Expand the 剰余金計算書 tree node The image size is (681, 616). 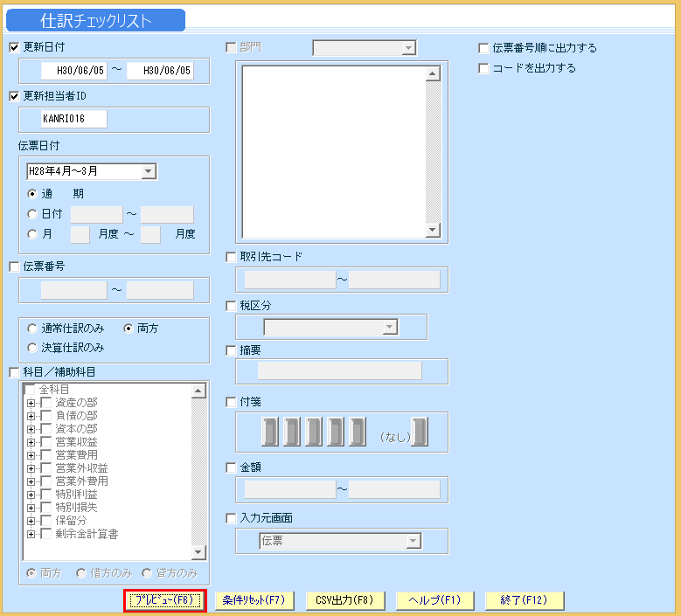pos(31,534)
